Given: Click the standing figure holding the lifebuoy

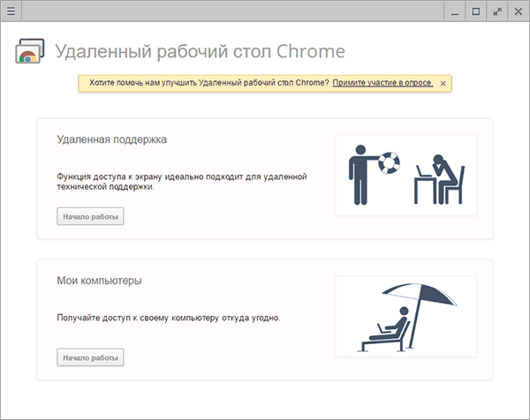Looking at the screenshot, I should pyautogui.click(x=359, y=175).
